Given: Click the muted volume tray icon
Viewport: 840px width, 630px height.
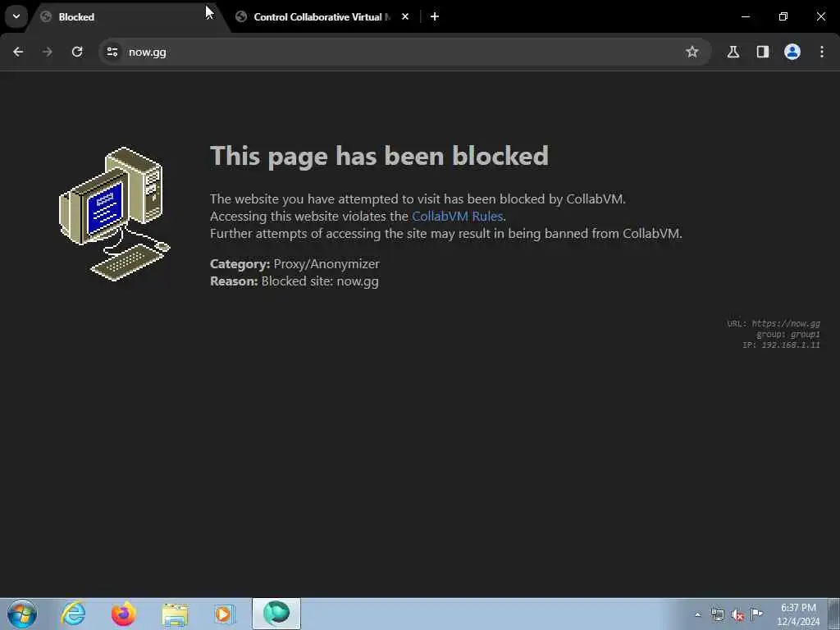Looking at the screenshot, I should click(737, 614).
